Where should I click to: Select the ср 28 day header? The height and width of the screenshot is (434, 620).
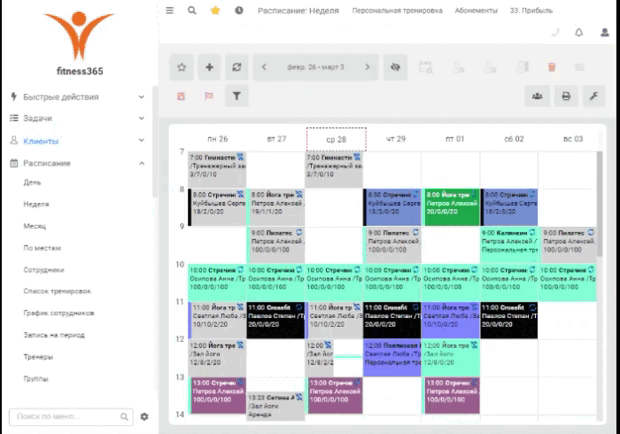coord(336,139)
